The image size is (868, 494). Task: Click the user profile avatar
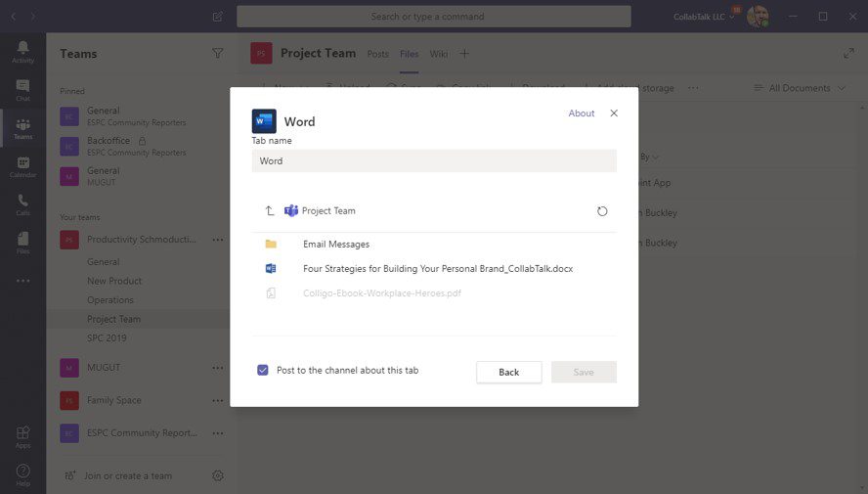(758, 17)
